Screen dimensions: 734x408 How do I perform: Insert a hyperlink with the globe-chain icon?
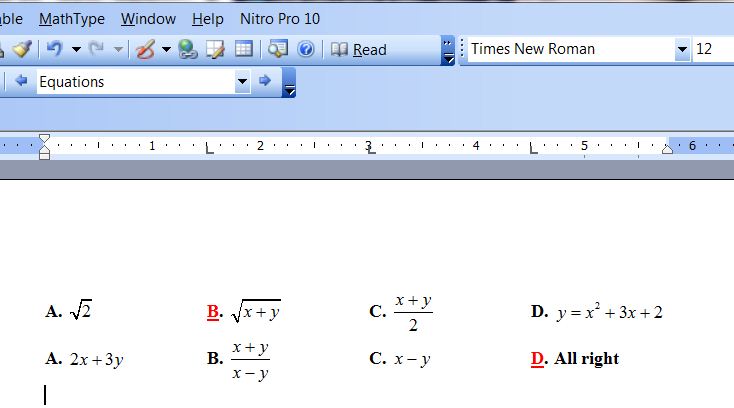tap(188, 49)
